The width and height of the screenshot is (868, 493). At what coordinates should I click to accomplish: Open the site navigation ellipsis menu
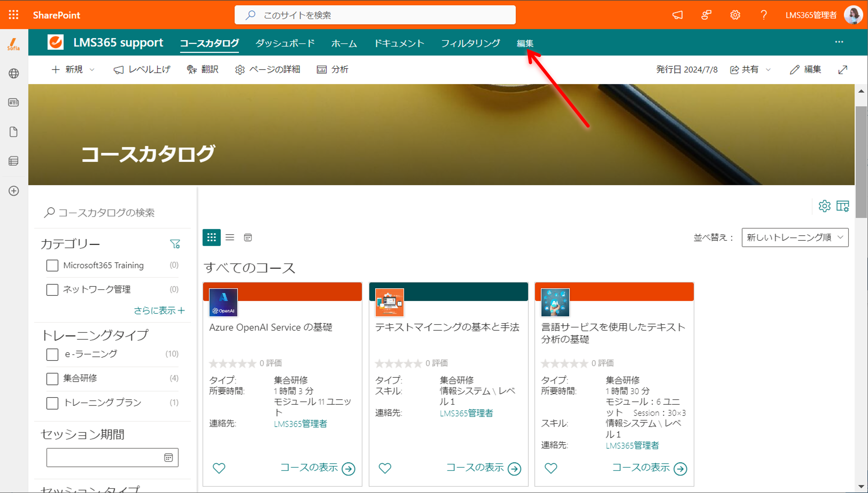tap(839, 42)
